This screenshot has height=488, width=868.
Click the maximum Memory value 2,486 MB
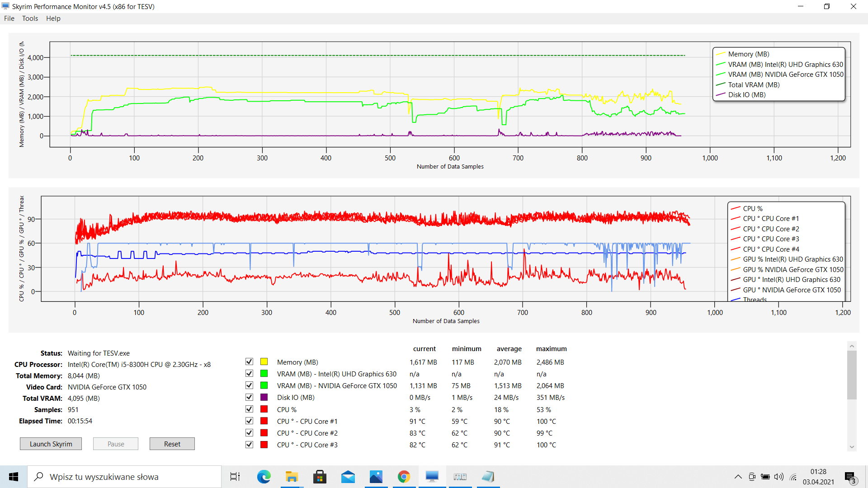click(550, 362)
